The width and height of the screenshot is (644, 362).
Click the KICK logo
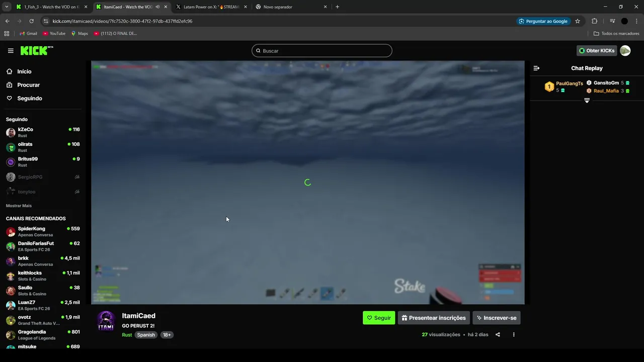pyautogui.click(x=37, y=50)
